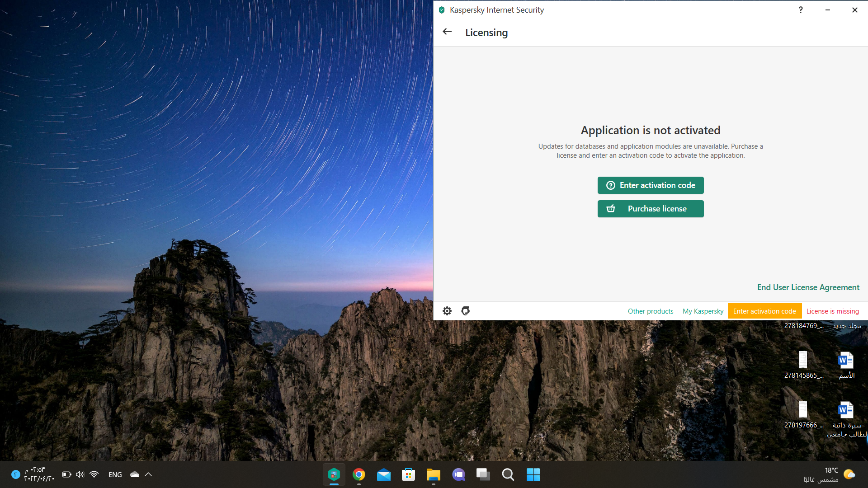Click License is missing status link
This screenshot has height=488, width=868.
point(833,311)
